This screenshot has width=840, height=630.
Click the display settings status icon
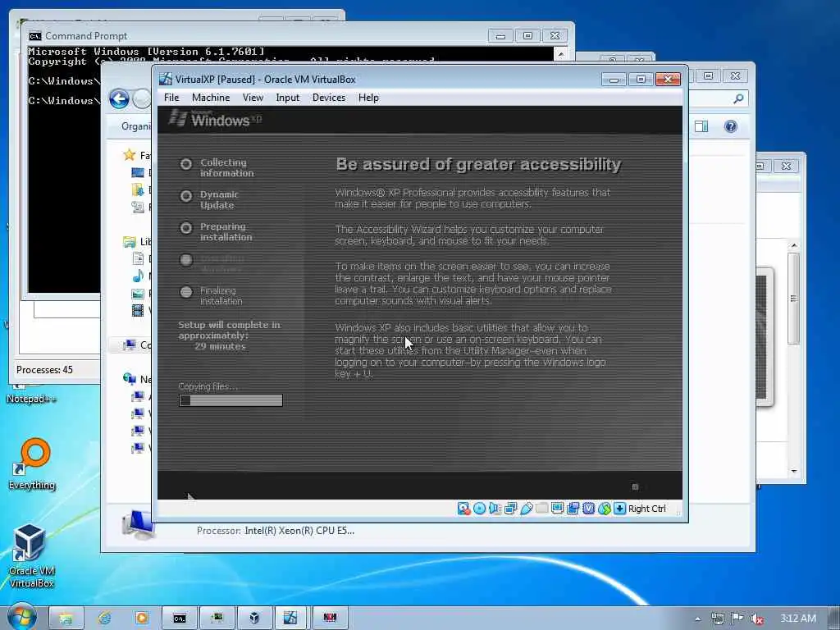[x=557, y=508]
